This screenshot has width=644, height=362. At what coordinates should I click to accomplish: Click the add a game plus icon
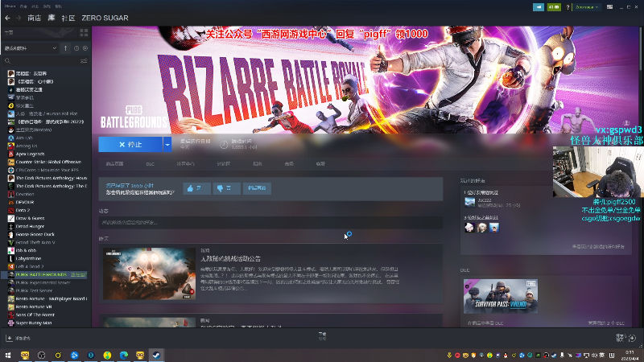(10, 338)
